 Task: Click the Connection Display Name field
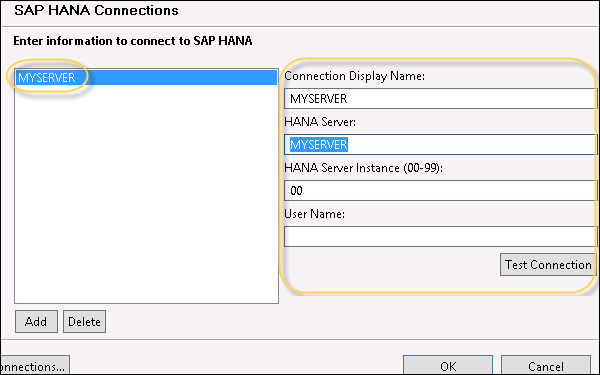(440, 99)
